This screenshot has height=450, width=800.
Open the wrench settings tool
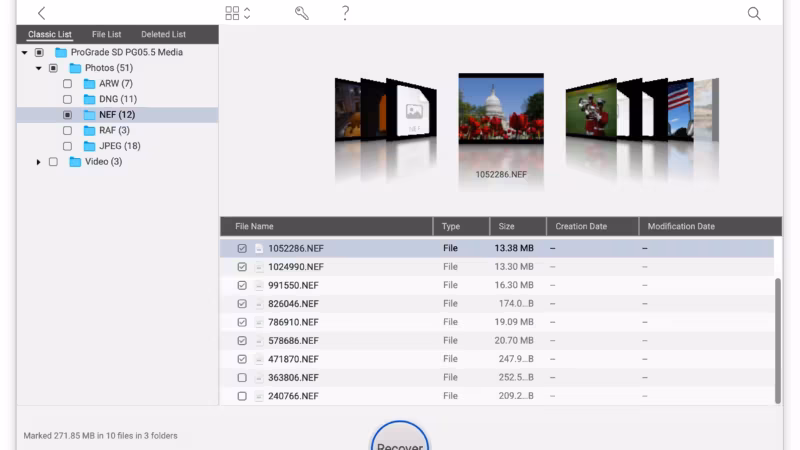tap(302, 13)
